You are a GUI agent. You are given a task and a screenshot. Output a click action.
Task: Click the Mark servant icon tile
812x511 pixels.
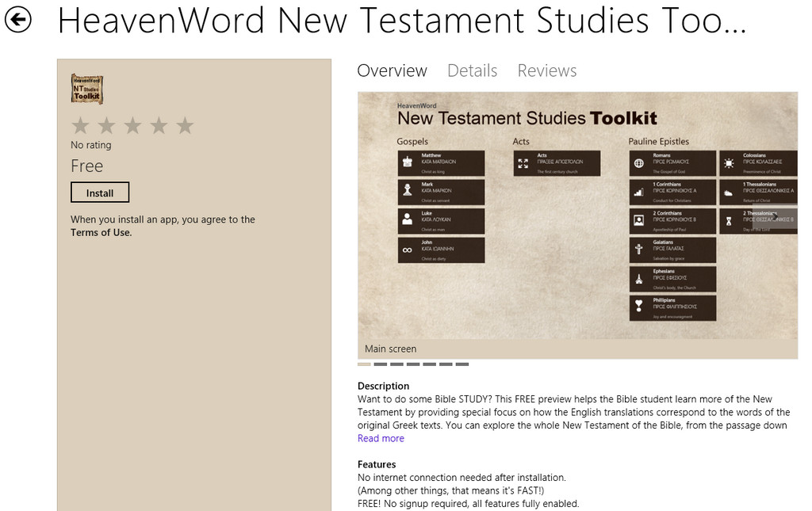point(406,191)
